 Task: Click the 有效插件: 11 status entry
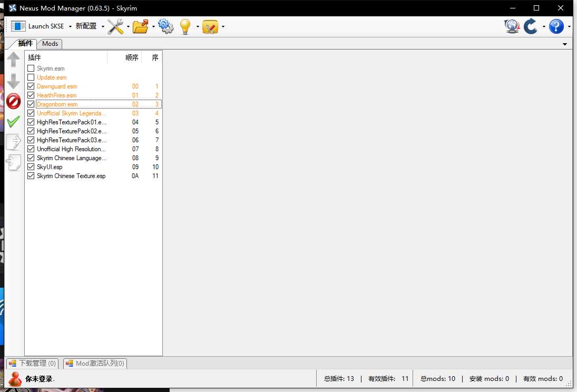pos(388,379)
